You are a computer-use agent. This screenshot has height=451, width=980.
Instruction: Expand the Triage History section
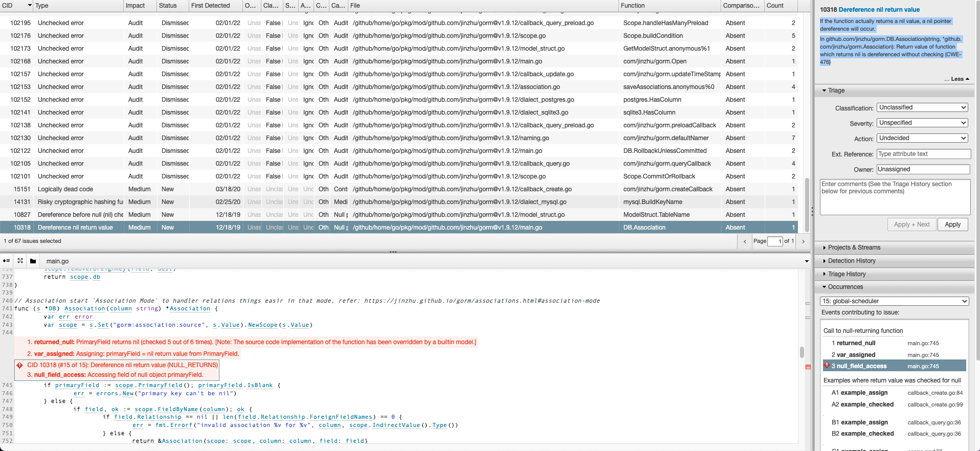click(894, 274)
